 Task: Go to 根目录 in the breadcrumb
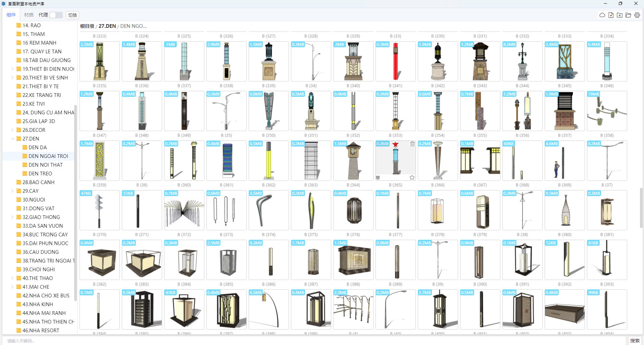click(x=87, y=26)
